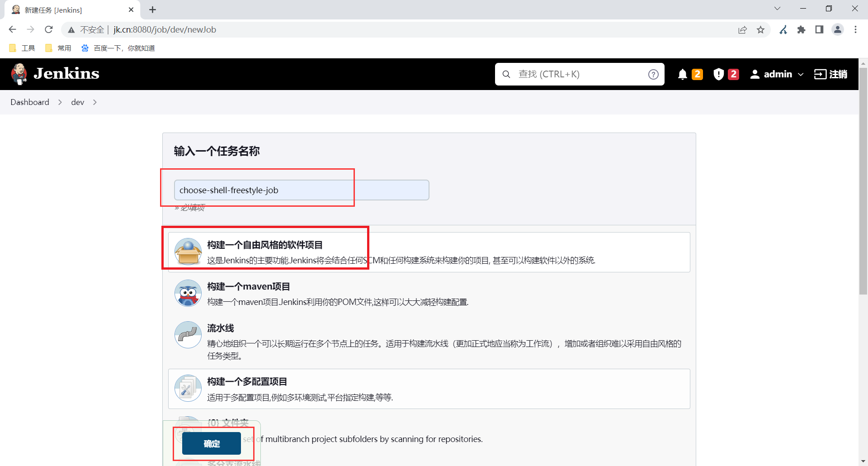Click the notification count badge 2
Screen dimensions: 868x466
click(698, 74)
